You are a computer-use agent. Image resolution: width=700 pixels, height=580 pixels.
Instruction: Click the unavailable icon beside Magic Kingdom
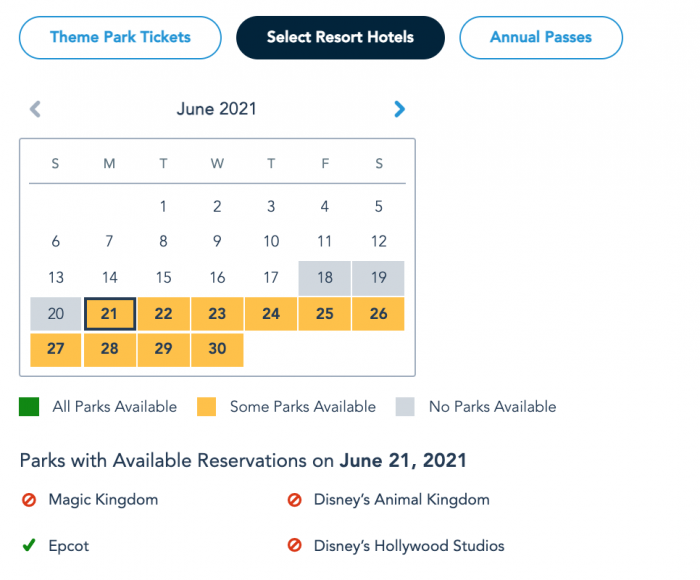point(28,500)
